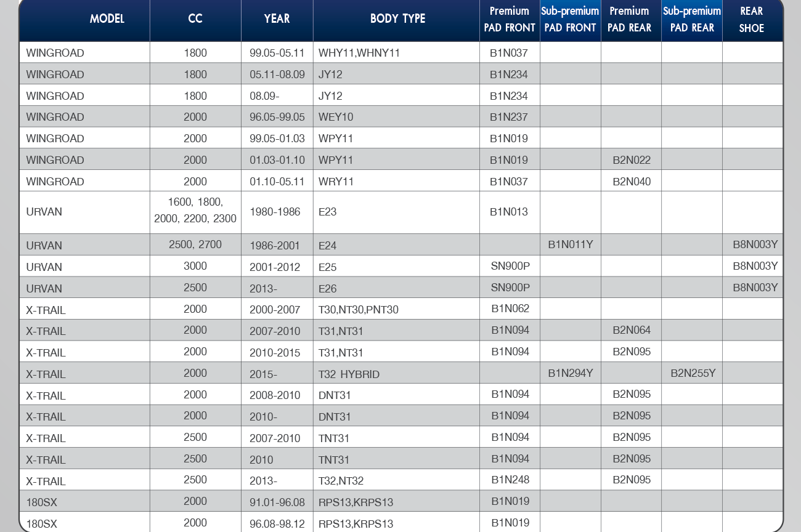801x532 pixels.
Task: Click year cell 2008-2010
Action: click(275, 395)
